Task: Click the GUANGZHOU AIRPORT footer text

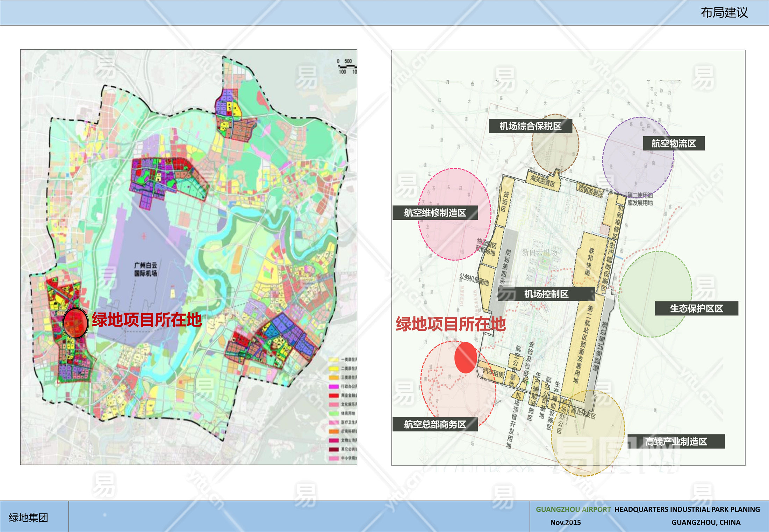Action: (573, 509)
